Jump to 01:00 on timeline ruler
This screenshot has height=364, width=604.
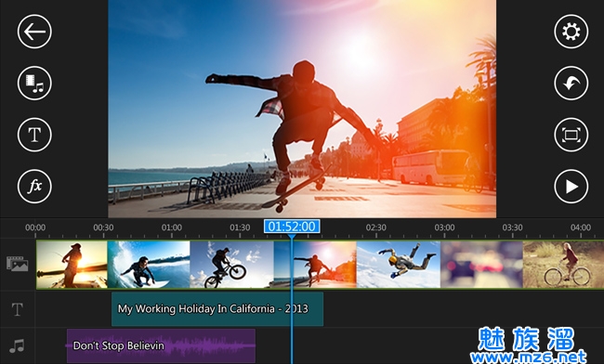click(x=171, y=227)
